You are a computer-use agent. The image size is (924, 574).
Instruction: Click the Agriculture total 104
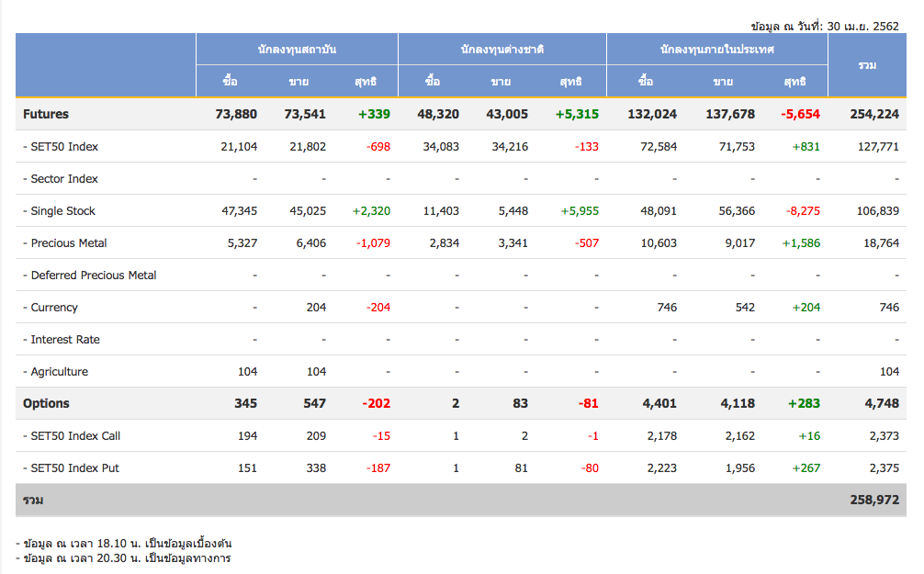[x=889, y=372]
